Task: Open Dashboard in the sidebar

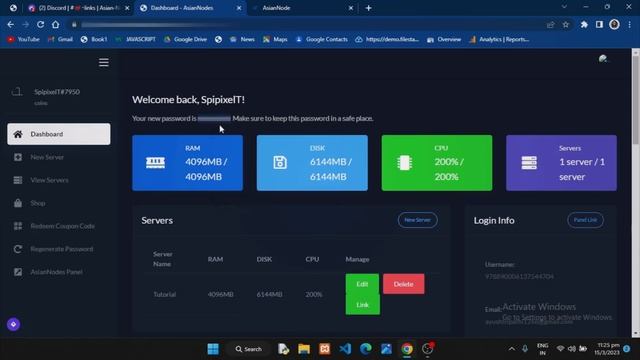Action: 59,134
